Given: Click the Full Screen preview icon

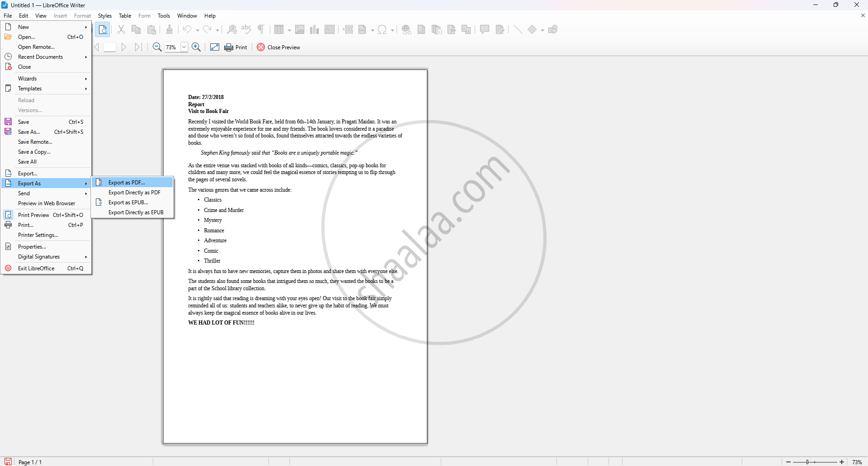Looking at the screenshot, I should click(x=215, y=47).
